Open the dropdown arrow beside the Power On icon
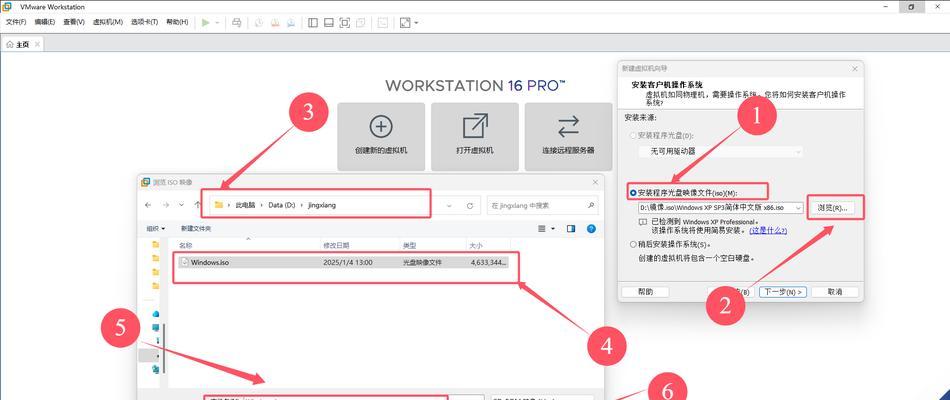 click(x=217, y=22)
